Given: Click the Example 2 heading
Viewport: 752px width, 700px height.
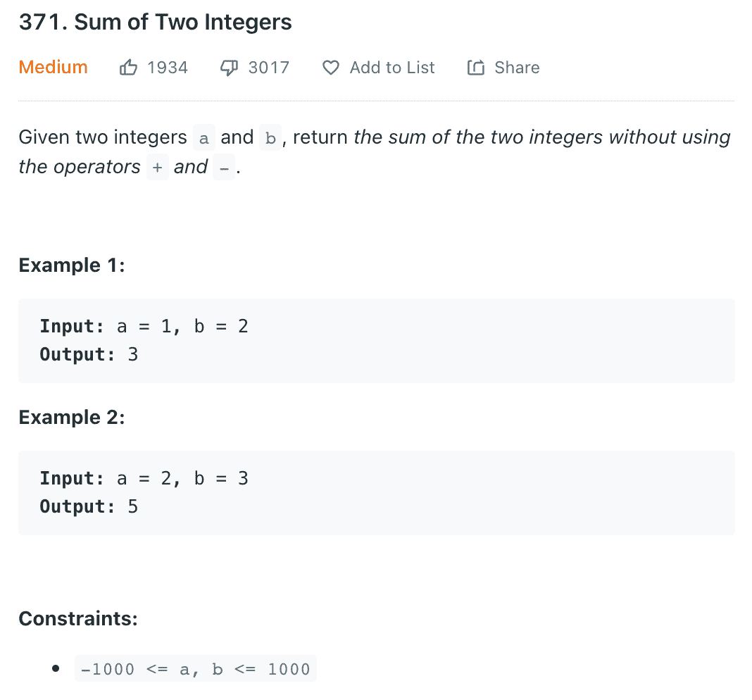Looking at the screenshot, I should (72, 418).
